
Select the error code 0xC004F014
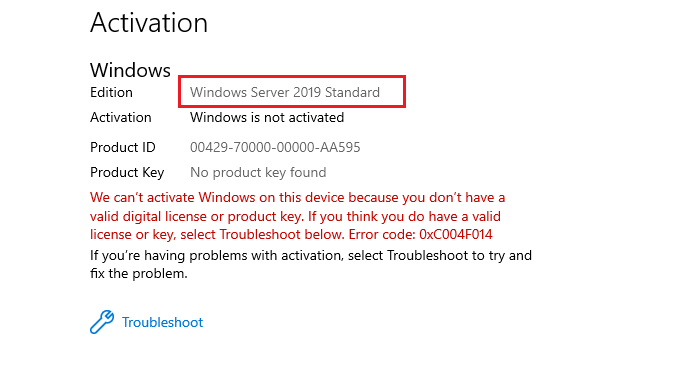point(455,234)
